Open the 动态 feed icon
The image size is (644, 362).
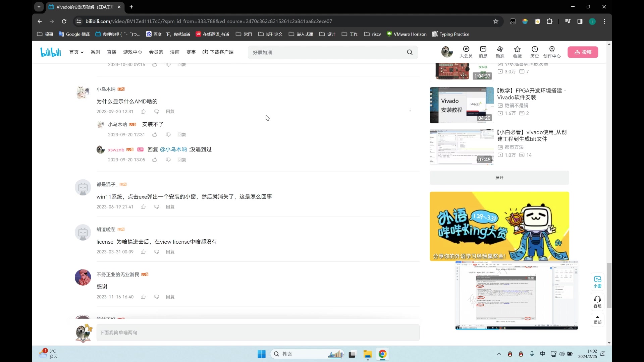[500, 52]
